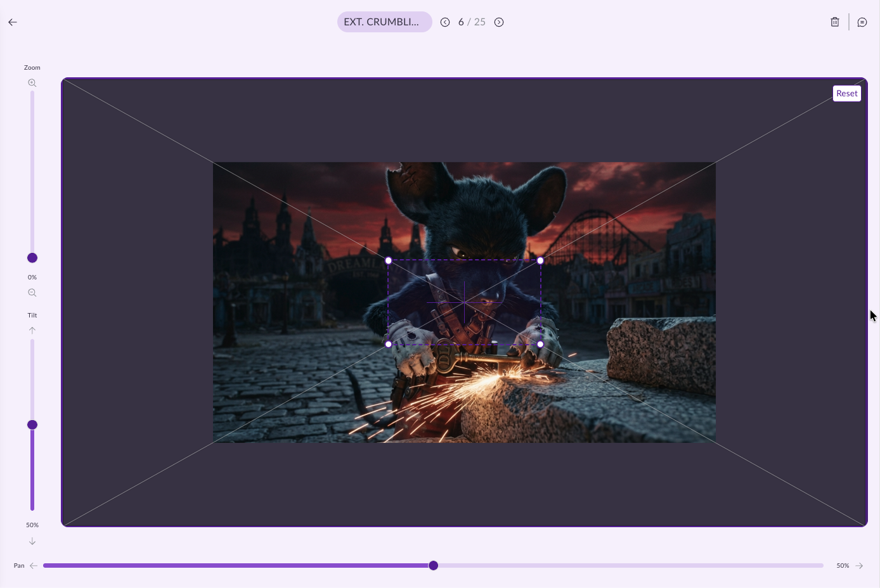The height and width of the screenshot is (588, 880).
Task: Go back using the left arrow icon
Action: [13, 22]
